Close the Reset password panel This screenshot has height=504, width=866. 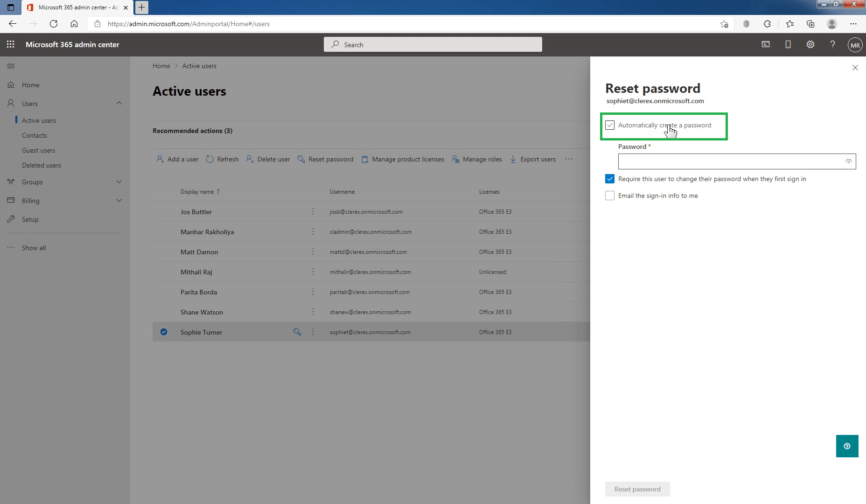point(855,68)
